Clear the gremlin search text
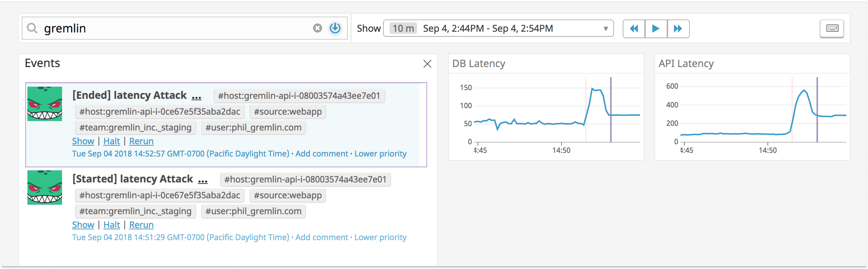Screen dimensions: 868x269 click(317, 28)
